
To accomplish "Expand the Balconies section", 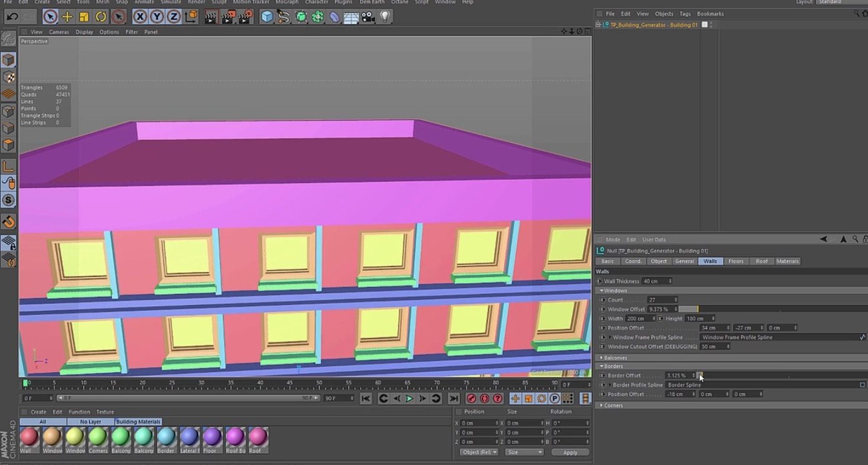I will point(602,358).
